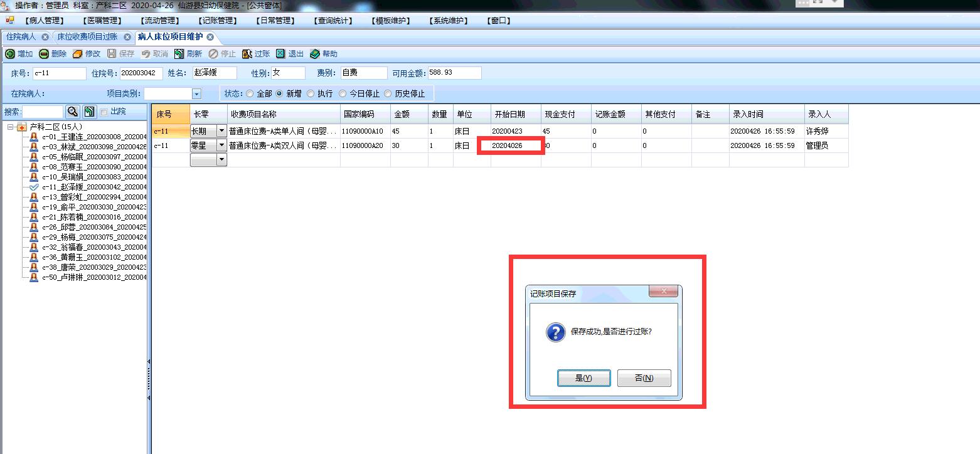Click patient icon for c-50 卢琳琳
Screen dimensions: 980x454
(34, 277)
